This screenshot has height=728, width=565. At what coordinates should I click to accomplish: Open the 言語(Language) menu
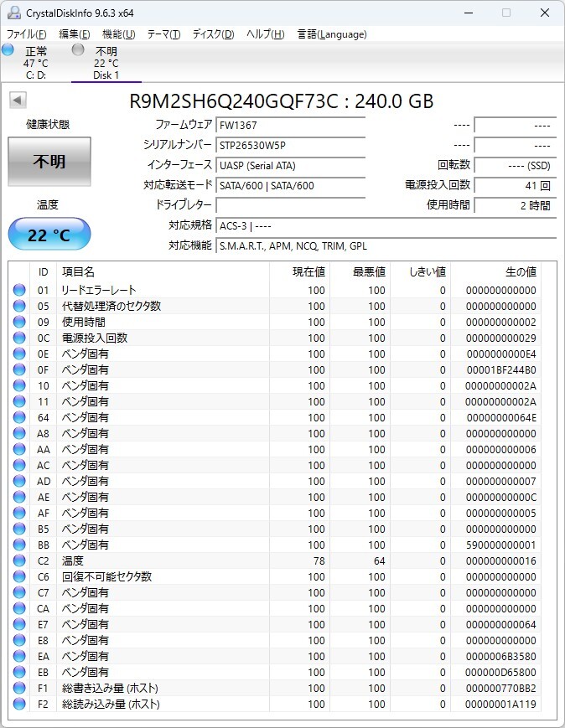pyautogui.click(x=332, y=34)
